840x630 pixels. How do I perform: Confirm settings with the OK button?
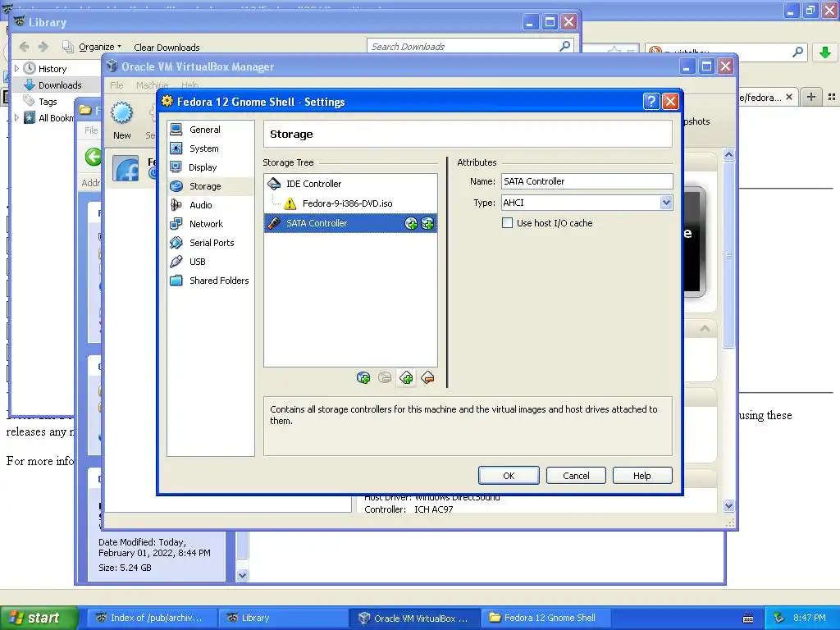coord(509,476)
